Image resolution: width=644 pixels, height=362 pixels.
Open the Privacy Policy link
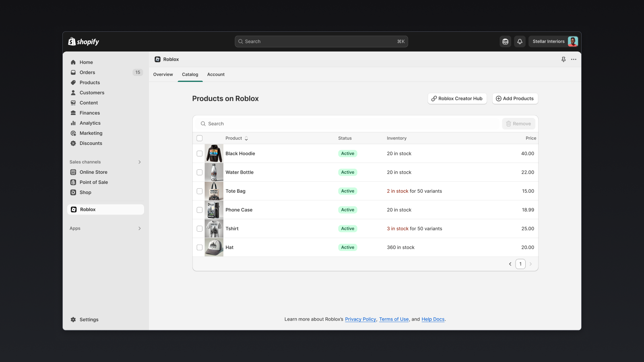pos(361,319)
